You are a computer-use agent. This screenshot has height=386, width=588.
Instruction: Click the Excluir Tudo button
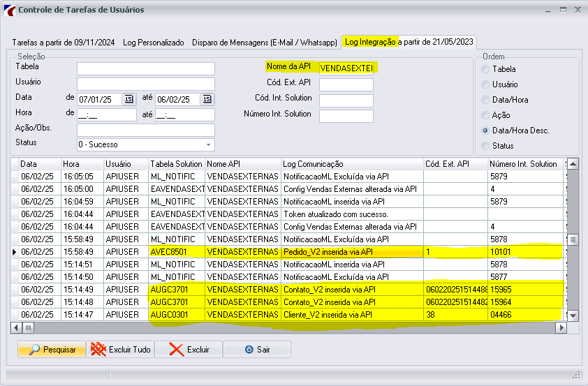tap(120, 349)
